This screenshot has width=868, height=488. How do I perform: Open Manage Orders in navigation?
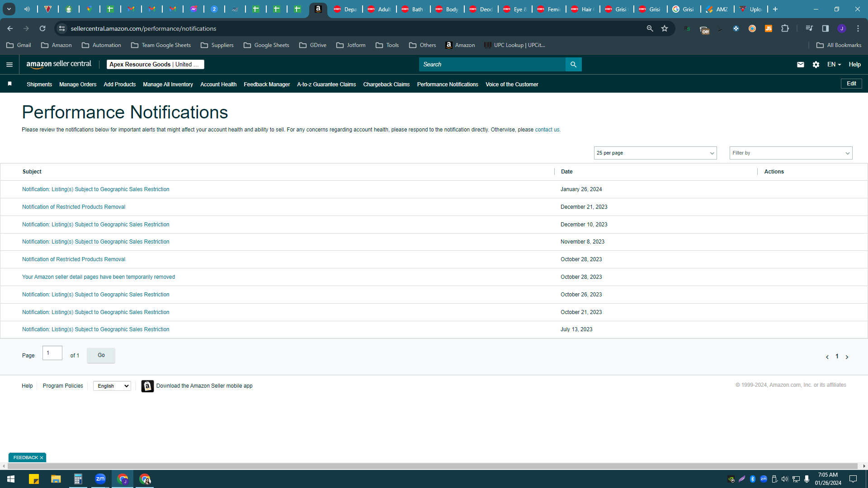pos(78,84)
